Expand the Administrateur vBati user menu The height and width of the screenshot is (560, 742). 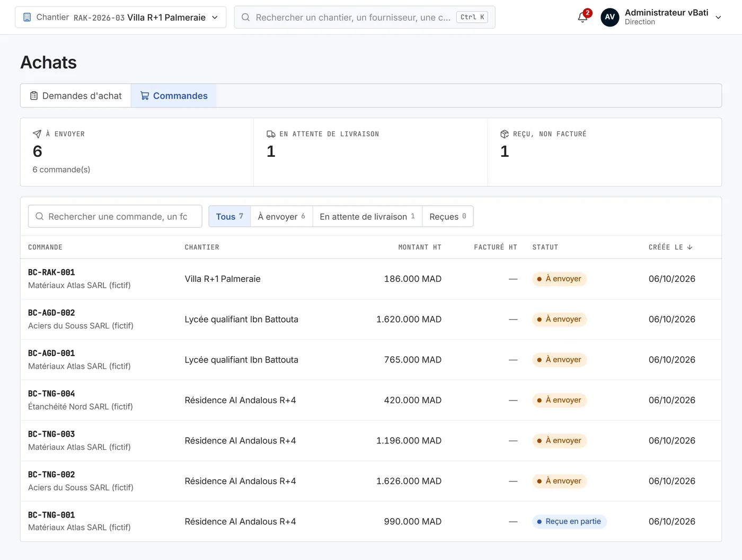pyautogui.click(x=662, y=17)
